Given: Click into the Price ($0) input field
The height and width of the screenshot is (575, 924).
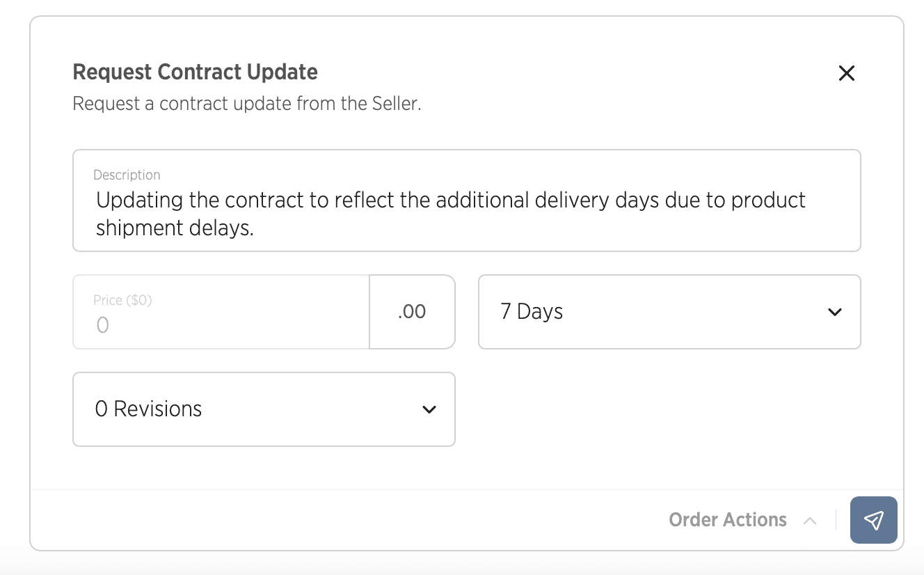Looking at the screenshot, I should [221, 312].
